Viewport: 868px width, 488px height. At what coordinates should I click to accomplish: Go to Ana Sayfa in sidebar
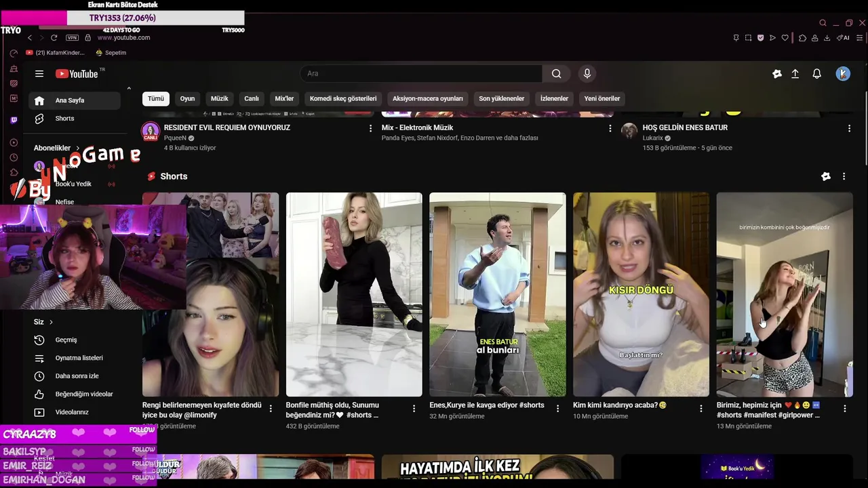pyautogui.click(x=75, y=100)
